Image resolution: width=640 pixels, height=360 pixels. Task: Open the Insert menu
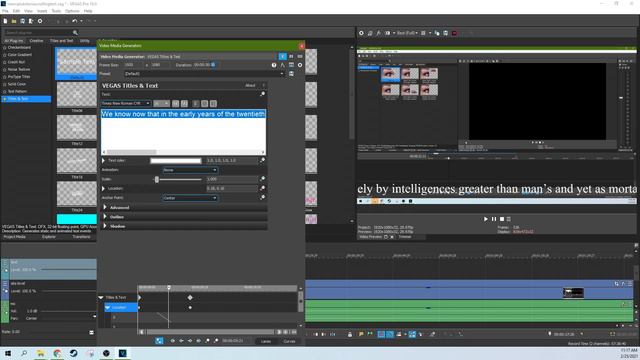coord(42,11)
